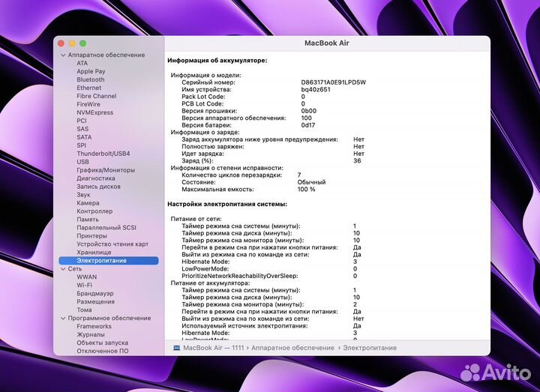The height and width of the screenshot is (392, 540).
Task: Open Запись дисков entry
Action: click(98, 187)
